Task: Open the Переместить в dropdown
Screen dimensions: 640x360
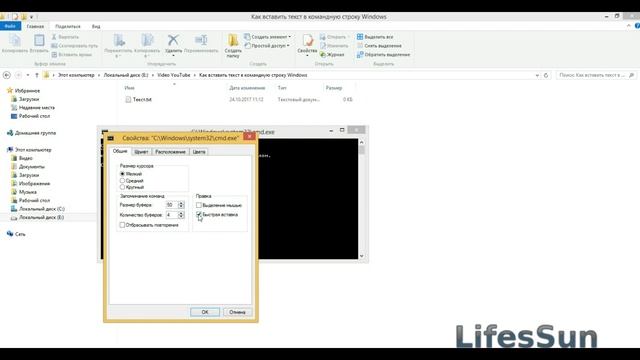Action: [x=118, y=56]
